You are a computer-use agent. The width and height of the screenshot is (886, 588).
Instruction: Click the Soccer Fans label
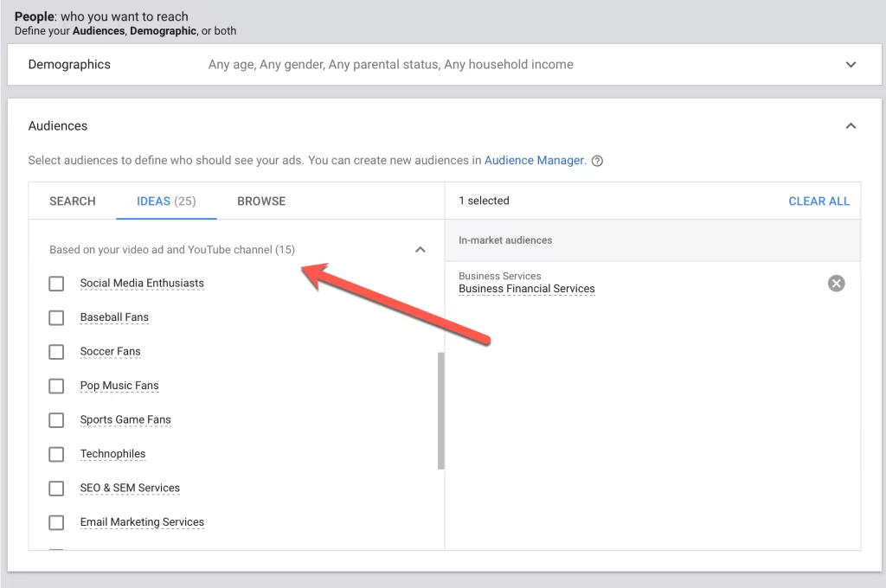[x=110, y=351]
